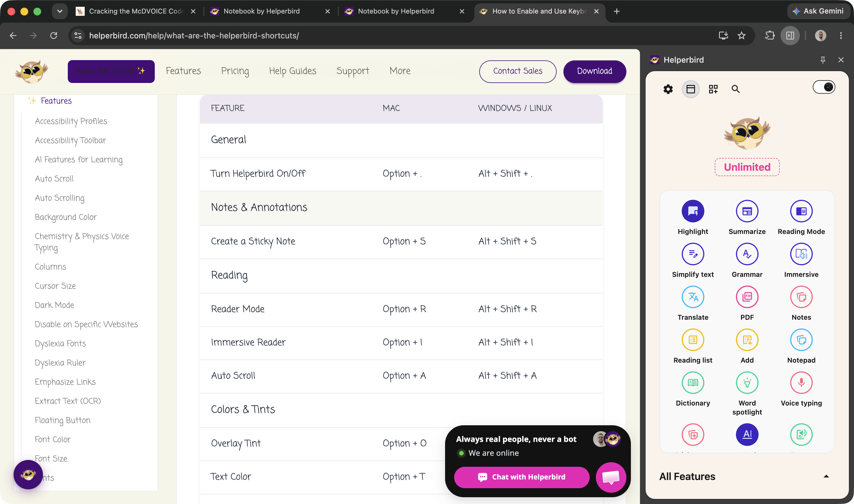The height and width of the screenshot is (504, 854).
Task: Enable the Word spotlight tool
Action: click(747, 383)
